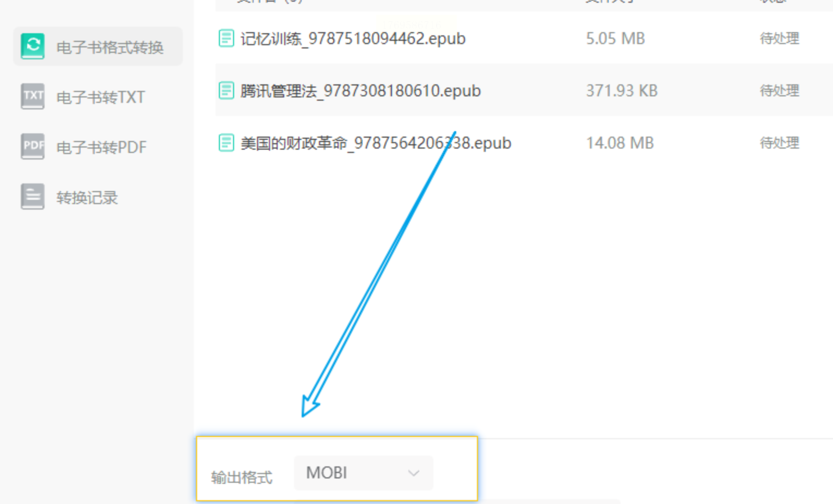Open the MOBI output format dropdown
The image size is (833, 504).
point(363,473)
